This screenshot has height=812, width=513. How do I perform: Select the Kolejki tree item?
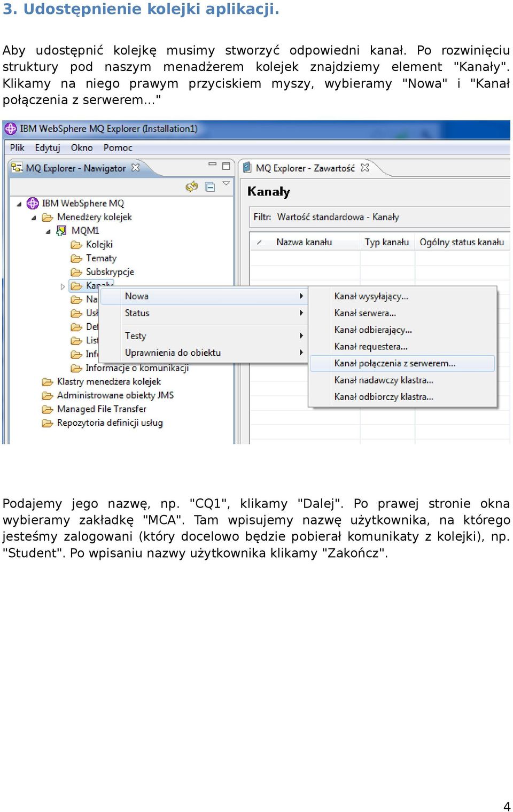99,245
